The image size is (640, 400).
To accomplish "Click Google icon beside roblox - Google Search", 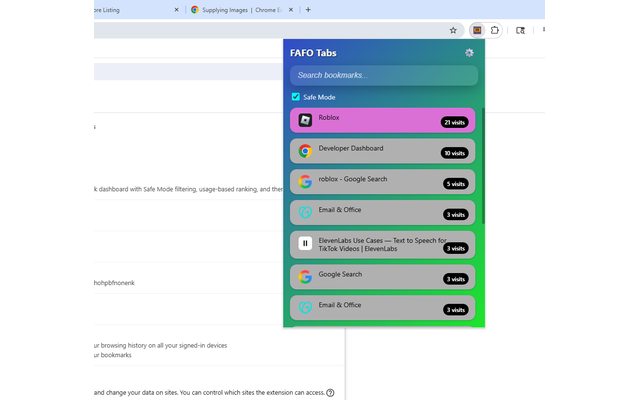I will pyautogui.click(x=305, y=182).
